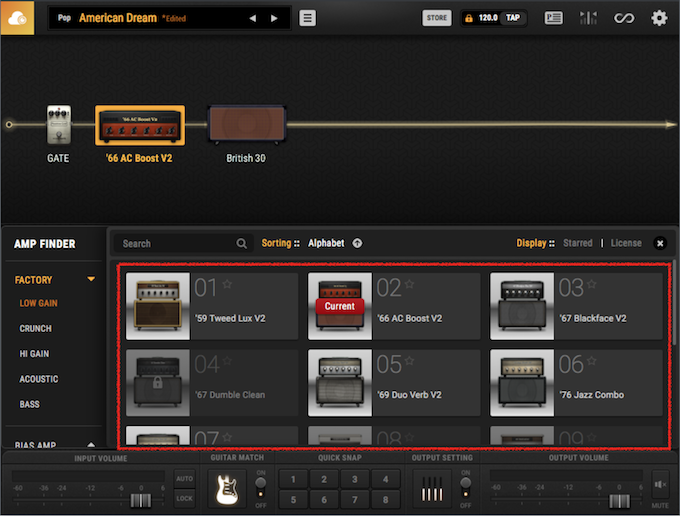Click the amp list vertical scrollbar
Viewport: 680px width, 516px height.
[674, 303]
